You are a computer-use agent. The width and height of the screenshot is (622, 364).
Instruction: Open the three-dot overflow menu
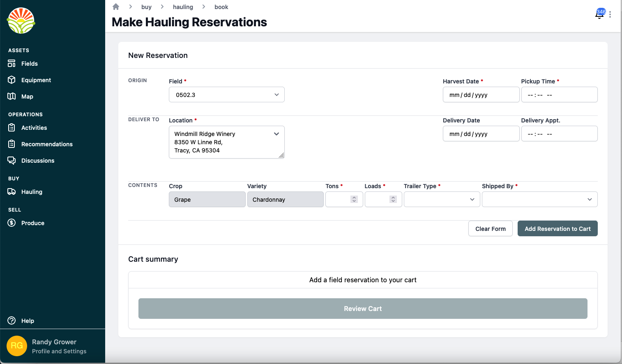click(x=610, y=14)
